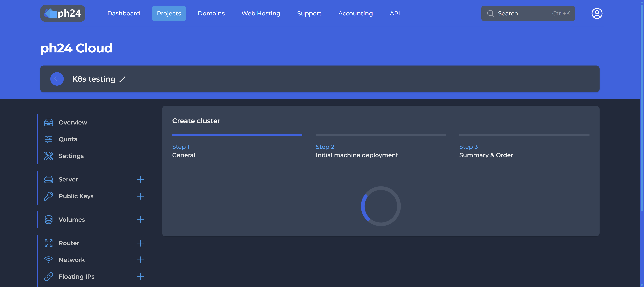
Task: Click the Step 1 progress bar
Action: click(237, 135)
